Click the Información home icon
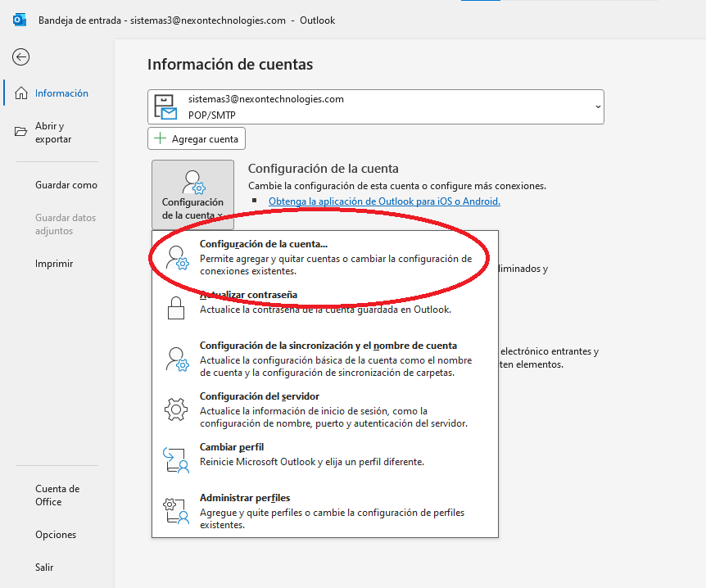 pos(21,93)
